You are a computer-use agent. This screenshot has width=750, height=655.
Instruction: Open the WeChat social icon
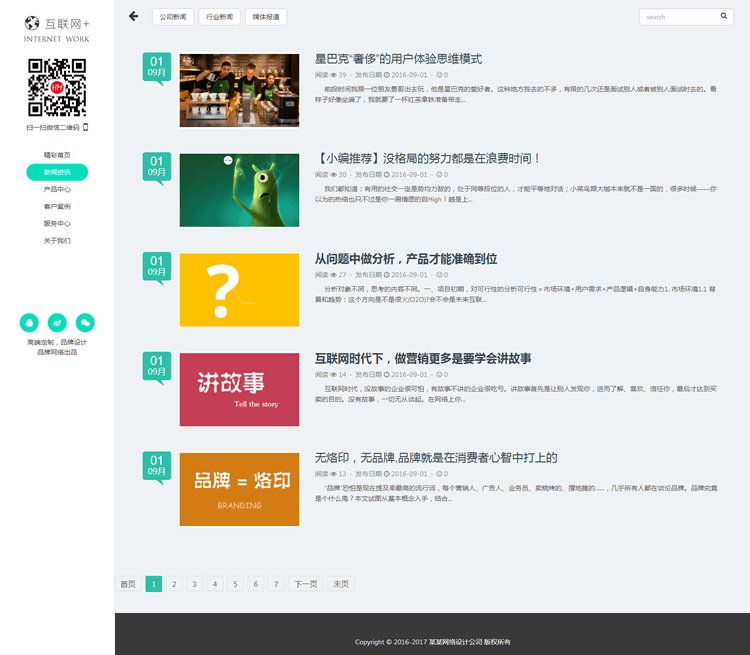pos(85,323)
